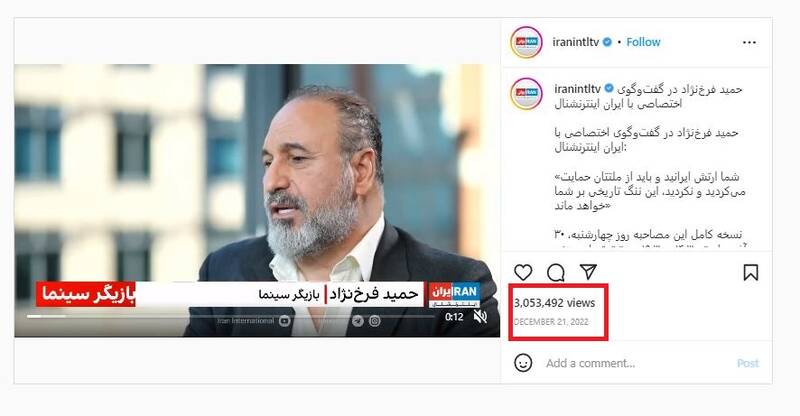Viewport: 800px width, 416px height.
Task: Like the post with the heart icon
Action: pyautogui.click(x=523, y=273)
